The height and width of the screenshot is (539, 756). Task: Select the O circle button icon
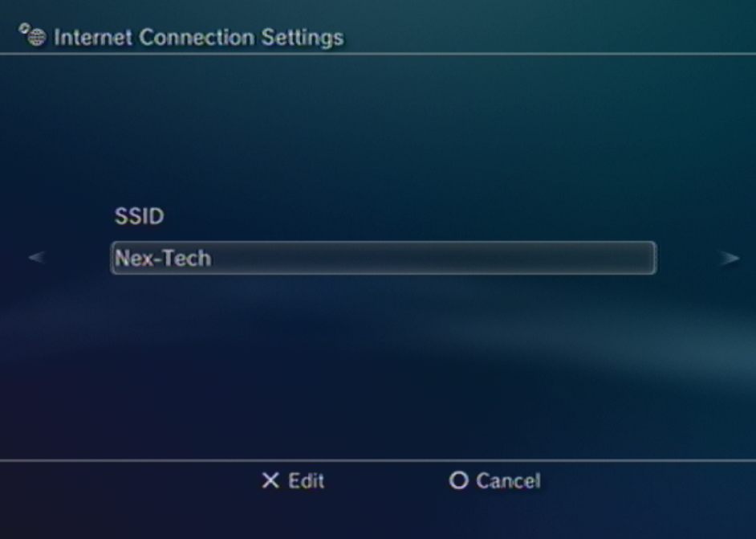pyautogui.click(x=458, y=480)
